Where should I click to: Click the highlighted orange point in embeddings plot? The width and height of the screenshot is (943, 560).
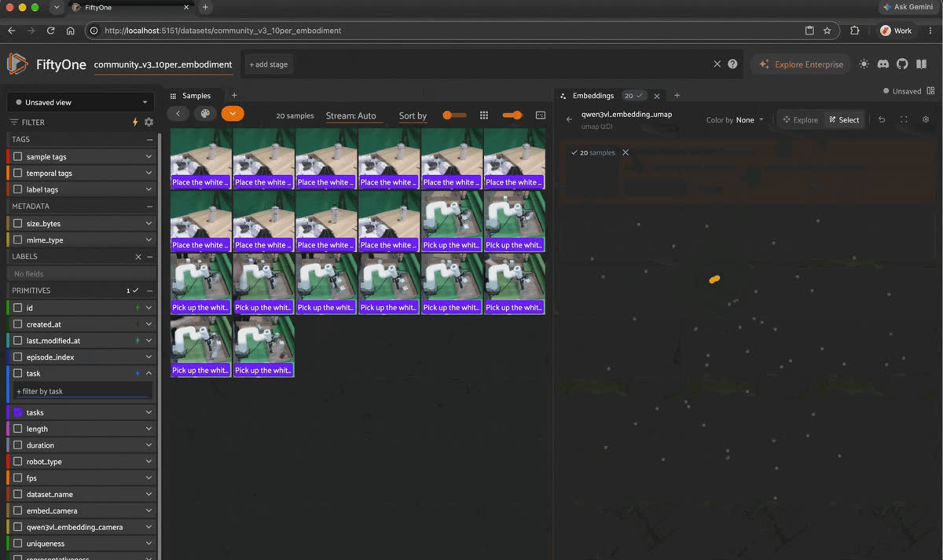click(714, 279)
